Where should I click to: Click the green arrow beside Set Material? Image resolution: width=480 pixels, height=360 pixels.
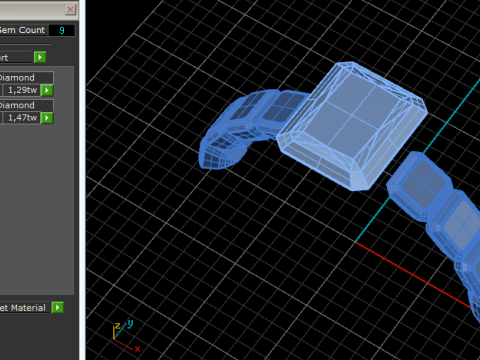(58, 307)
